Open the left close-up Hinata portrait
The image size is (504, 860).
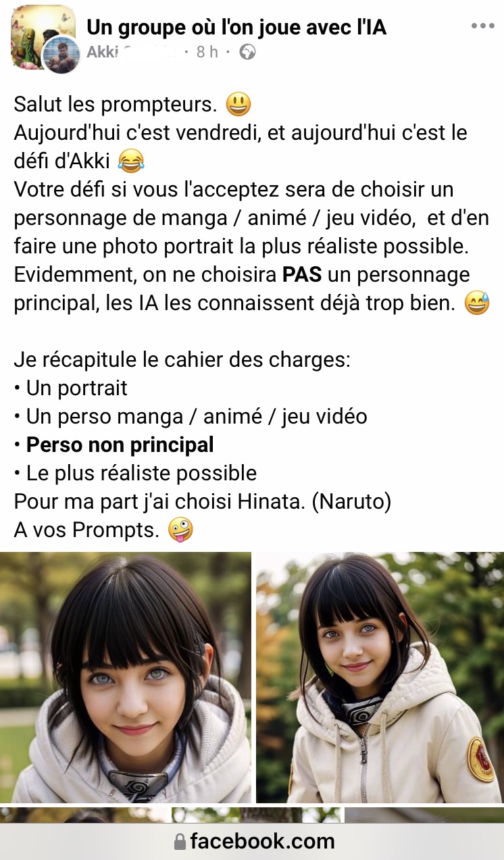pos(126,678)
